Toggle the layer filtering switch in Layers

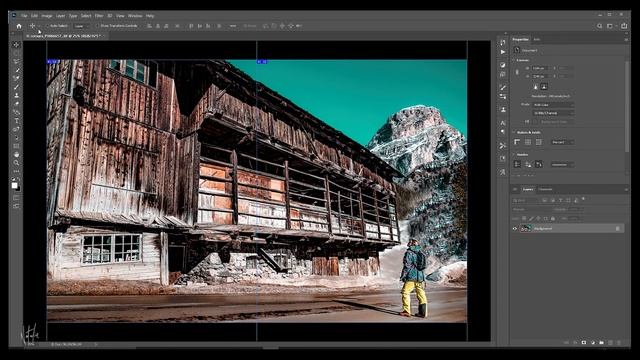tap(583, 199)
